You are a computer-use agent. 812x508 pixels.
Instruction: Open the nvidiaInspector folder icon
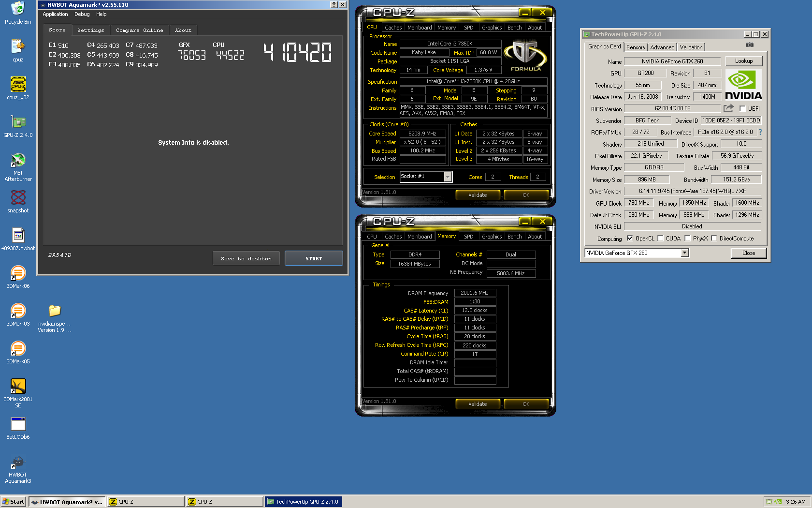(x=55, y=317)
